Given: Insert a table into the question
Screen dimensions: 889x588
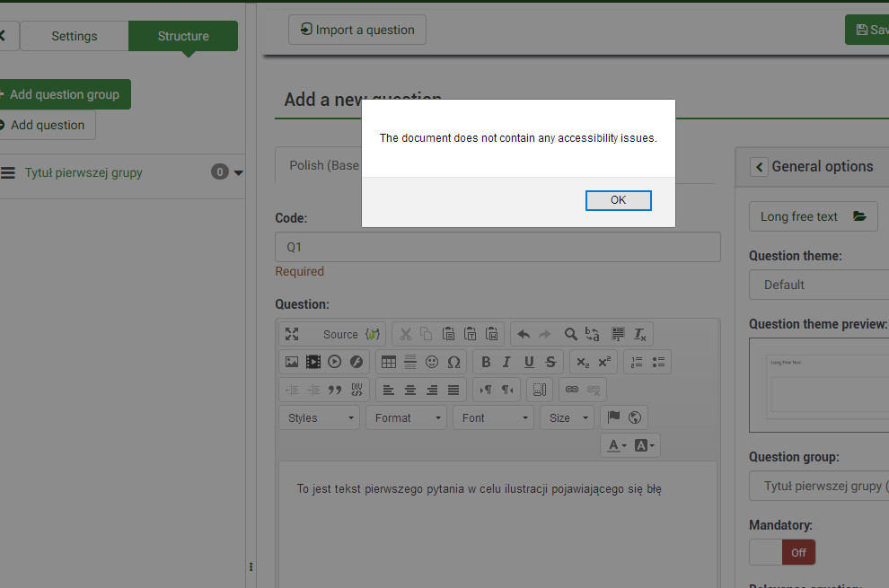Looking at the screenshot, I should tap(388, 362).
